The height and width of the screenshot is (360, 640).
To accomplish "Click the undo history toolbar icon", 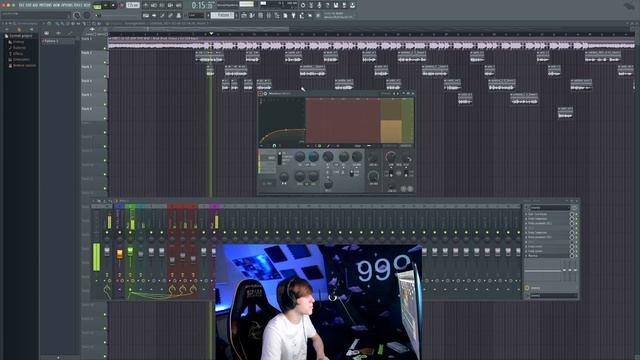I will point(303,5).
